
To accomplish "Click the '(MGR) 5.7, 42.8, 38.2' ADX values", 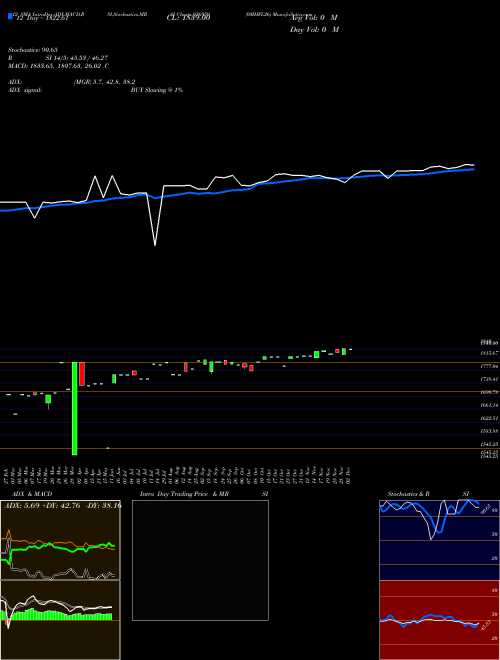I will (104, 82).
